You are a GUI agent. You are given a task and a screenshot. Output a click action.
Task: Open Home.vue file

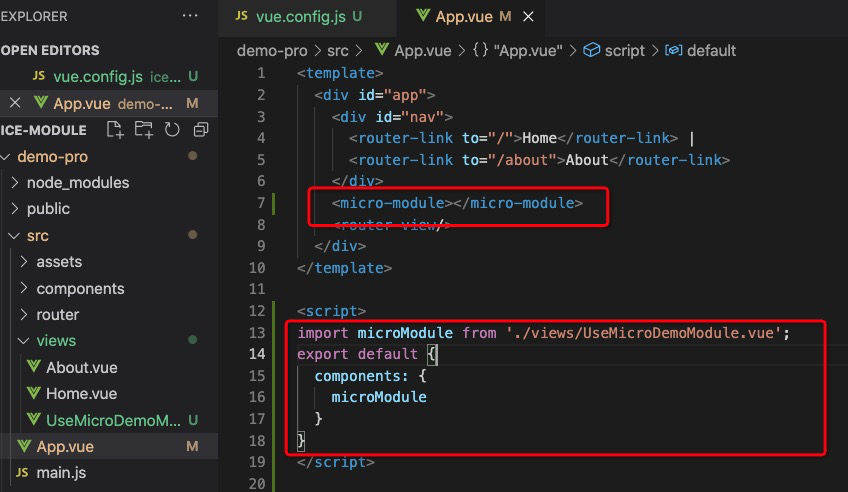tap(109, 393)
